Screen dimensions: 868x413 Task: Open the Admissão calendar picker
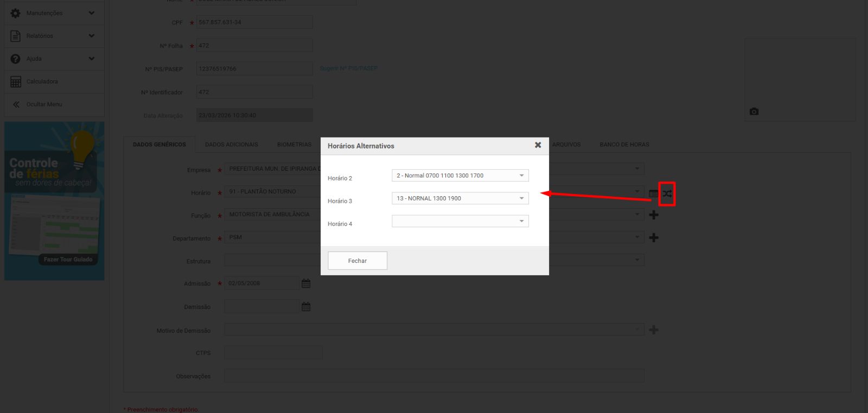tap(306, 283)
